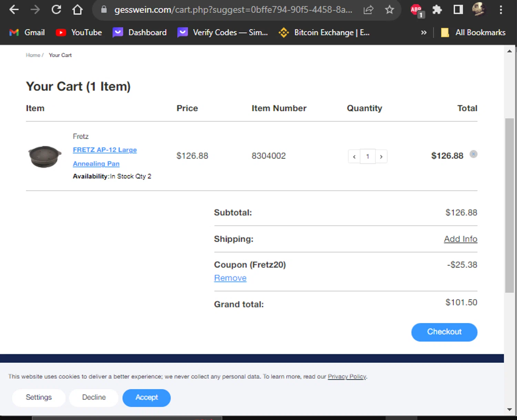Viewport: 517px width, 420px height.
Task: Click the Your Cart breadcrumb
Action: [60, 55]
